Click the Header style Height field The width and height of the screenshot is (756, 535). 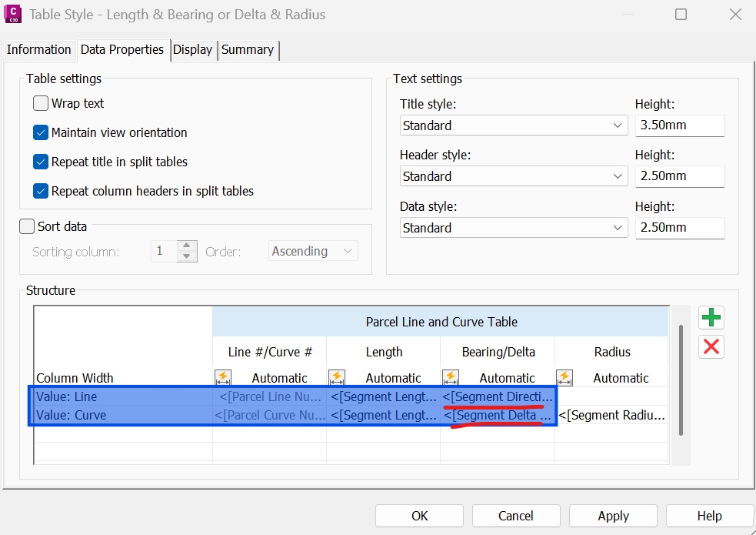click(680, 176)
